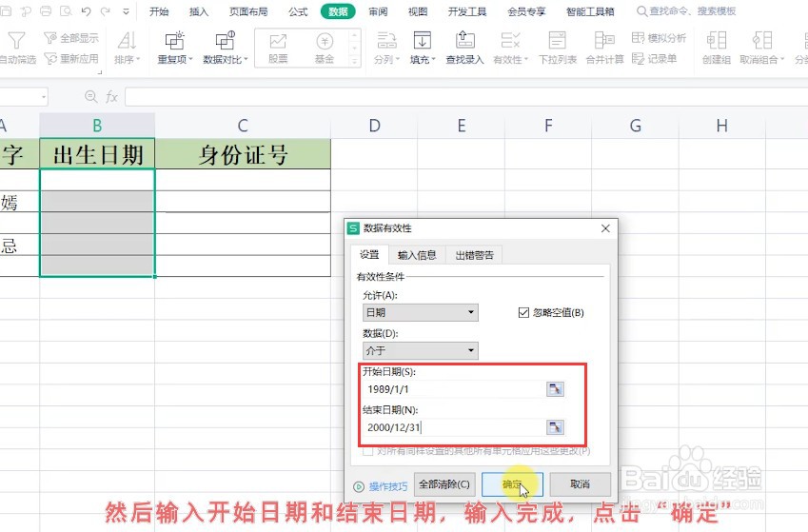The height and width of the screenshot is (532, 808).
Task: Click the 全部清除(C) button
Action: pyautogui.click(x=444, y=484)
